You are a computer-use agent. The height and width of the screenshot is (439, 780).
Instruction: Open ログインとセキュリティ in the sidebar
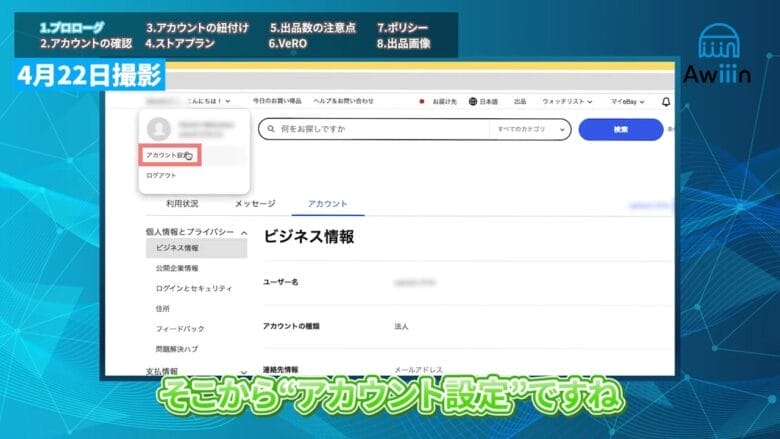click(194, 288)
